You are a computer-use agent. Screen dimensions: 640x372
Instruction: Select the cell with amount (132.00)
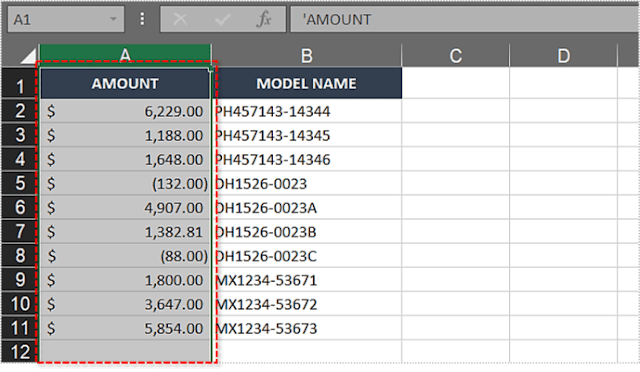click(125, 183)
